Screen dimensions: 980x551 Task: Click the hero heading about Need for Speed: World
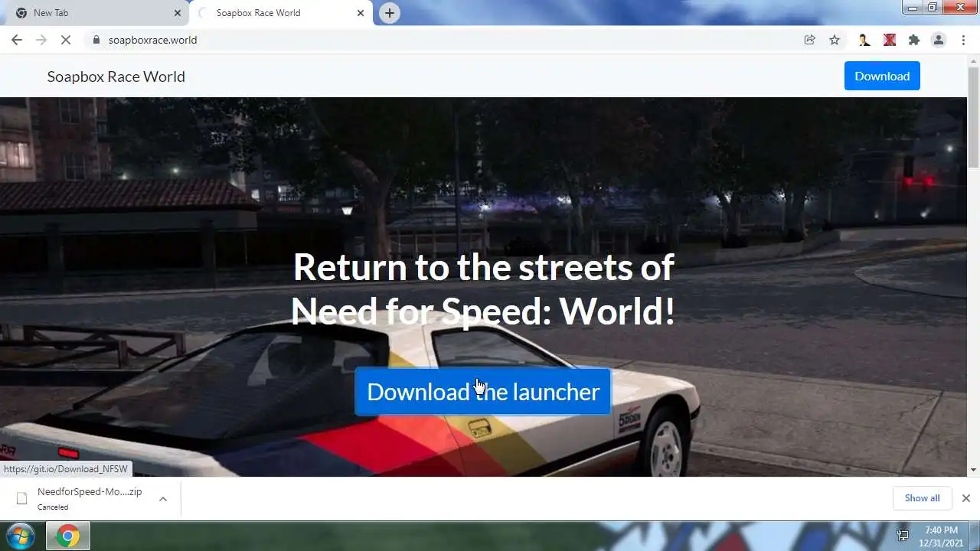(483, 289)
